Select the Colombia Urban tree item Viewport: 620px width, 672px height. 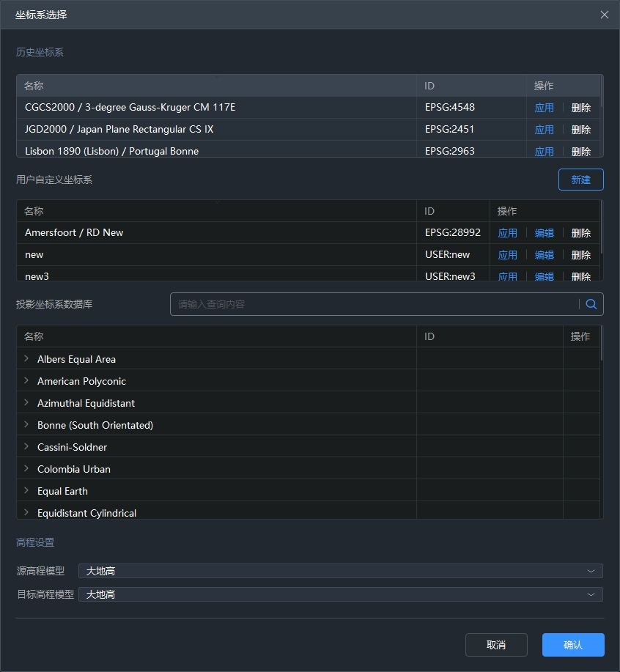(74, 469)
